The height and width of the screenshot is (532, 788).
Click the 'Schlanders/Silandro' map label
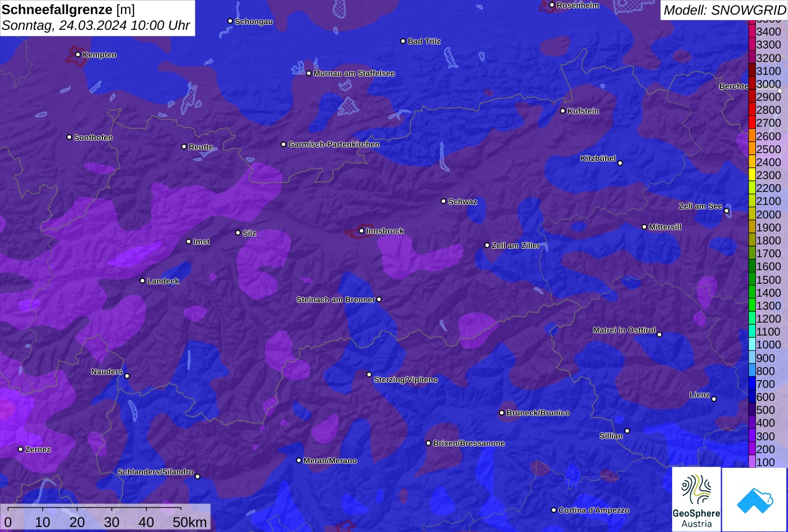click(x=155, y=472)
